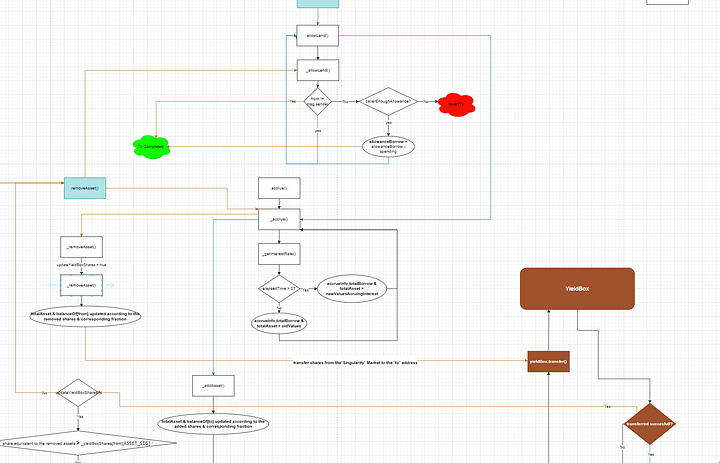720x463 pixels.
Task: Select the _getInterestRate() box
Action: click(x=279, y=254)
